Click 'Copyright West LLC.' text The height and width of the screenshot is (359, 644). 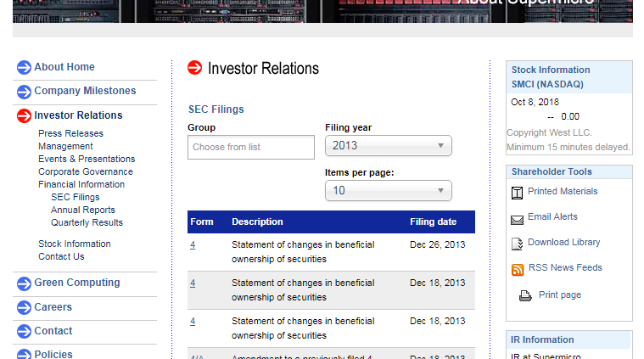pyautogui.click(x=549, y=132)
